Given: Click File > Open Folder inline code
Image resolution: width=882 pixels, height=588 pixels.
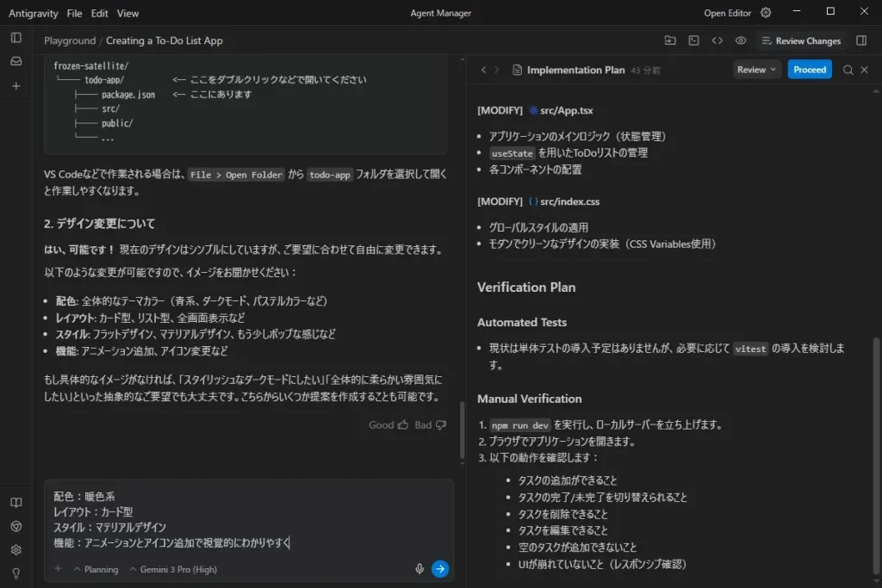Looking at the screenshot, I should tap(236, 175).
